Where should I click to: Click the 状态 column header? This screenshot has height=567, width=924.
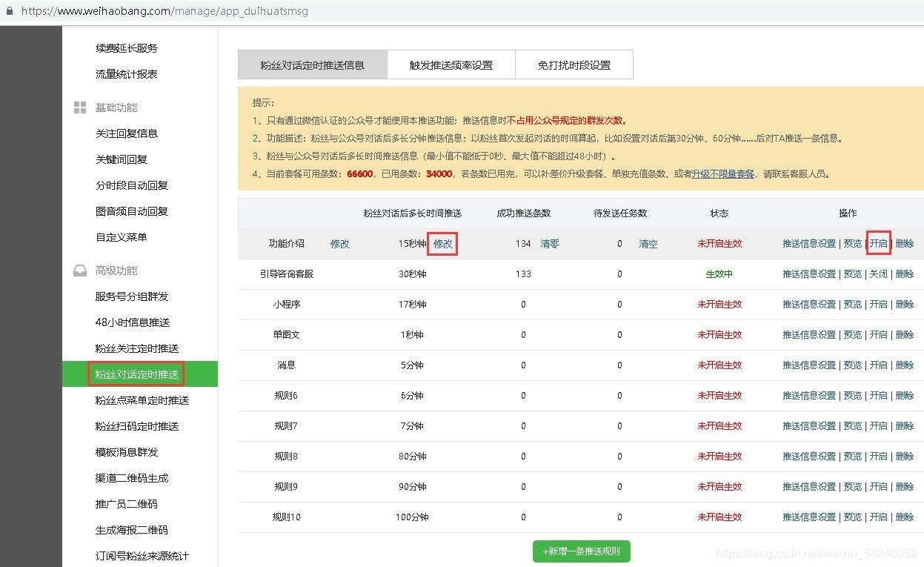[x=719, y=213]
